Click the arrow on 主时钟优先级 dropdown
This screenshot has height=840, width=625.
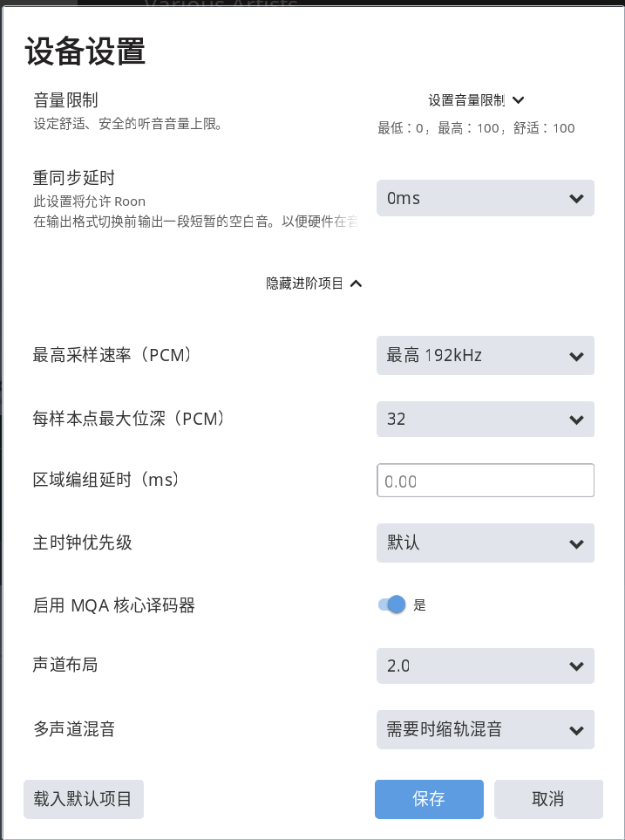pyautogui.click(x=575, y=543)
